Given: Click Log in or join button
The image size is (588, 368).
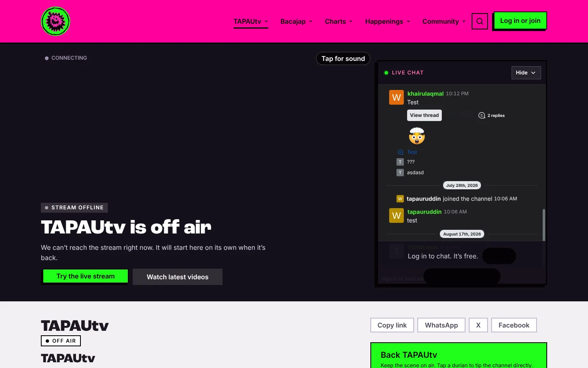Looking at the screenshot, I should click(520, 20).
